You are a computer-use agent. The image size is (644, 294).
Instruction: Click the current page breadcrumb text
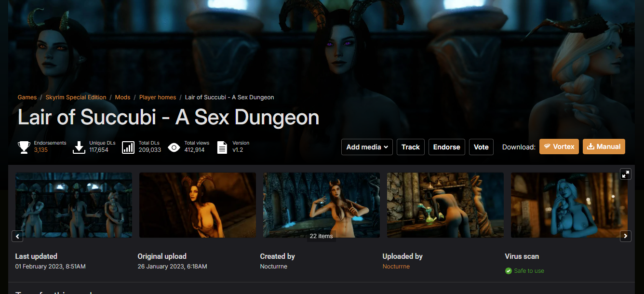(229, 97)
